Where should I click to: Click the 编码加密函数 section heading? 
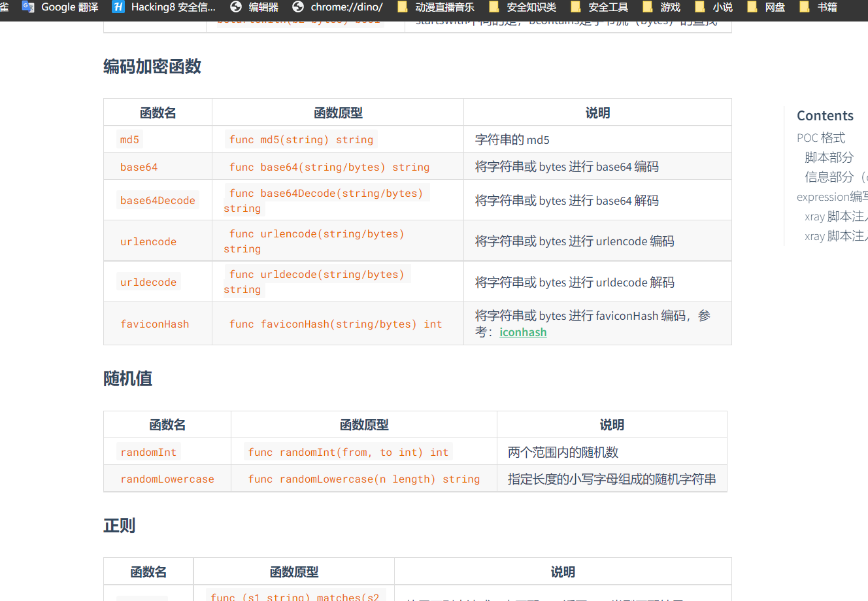(x=152, y=67)
